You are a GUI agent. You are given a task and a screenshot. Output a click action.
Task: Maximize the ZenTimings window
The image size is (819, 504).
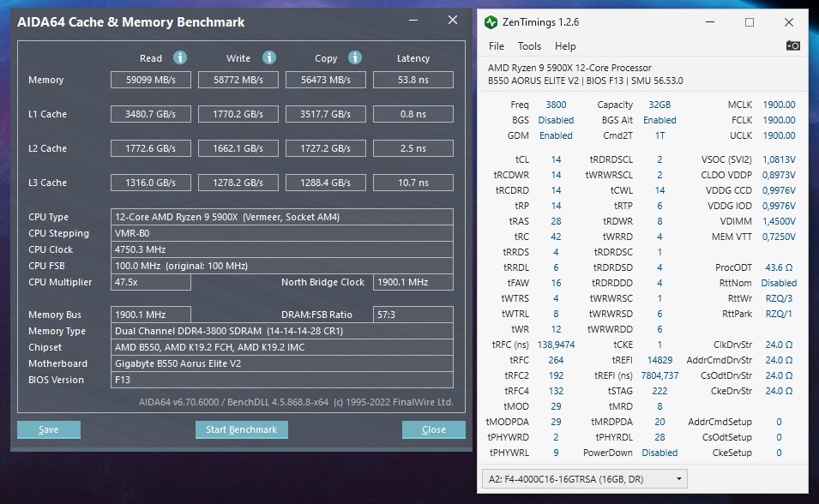point(749,22)
